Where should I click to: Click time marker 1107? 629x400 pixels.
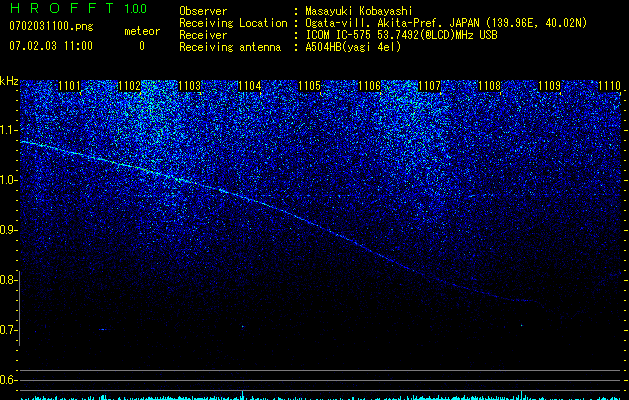(x=429, y=86)
